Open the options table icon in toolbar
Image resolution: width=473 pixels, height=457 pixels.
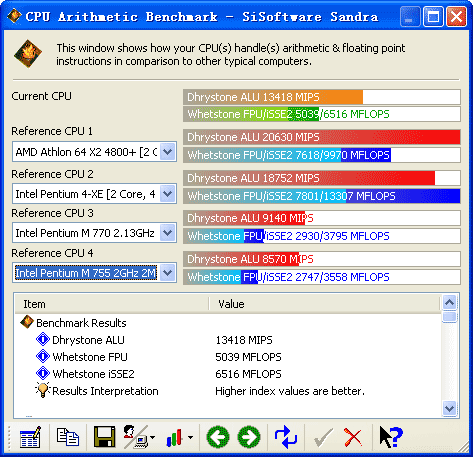point(31,437)
